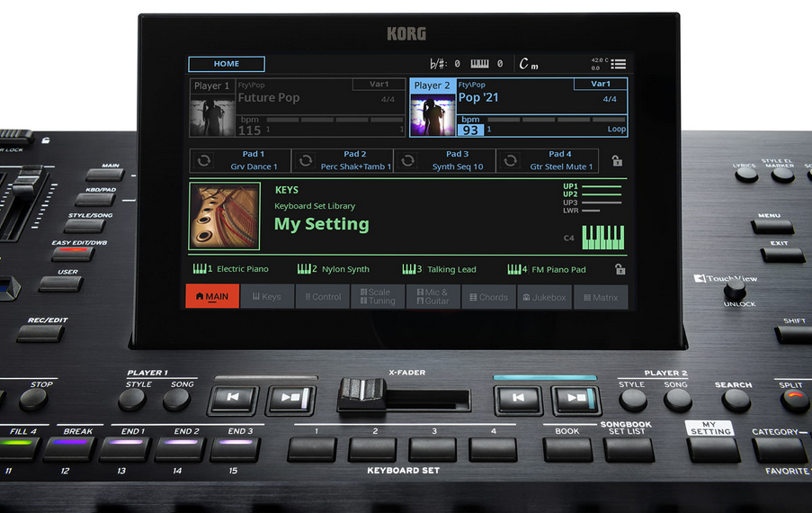812x513 pixels.
Task: Switch to the Control tab
Action: (x=323, y=296)
